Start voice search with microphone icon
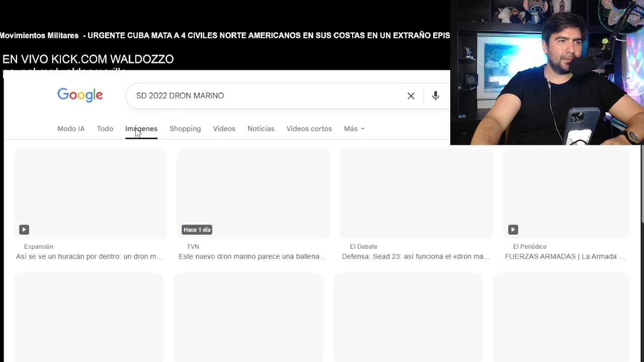Image resolution: width=644 pixels, height=362 pixels. click(436, 96)
